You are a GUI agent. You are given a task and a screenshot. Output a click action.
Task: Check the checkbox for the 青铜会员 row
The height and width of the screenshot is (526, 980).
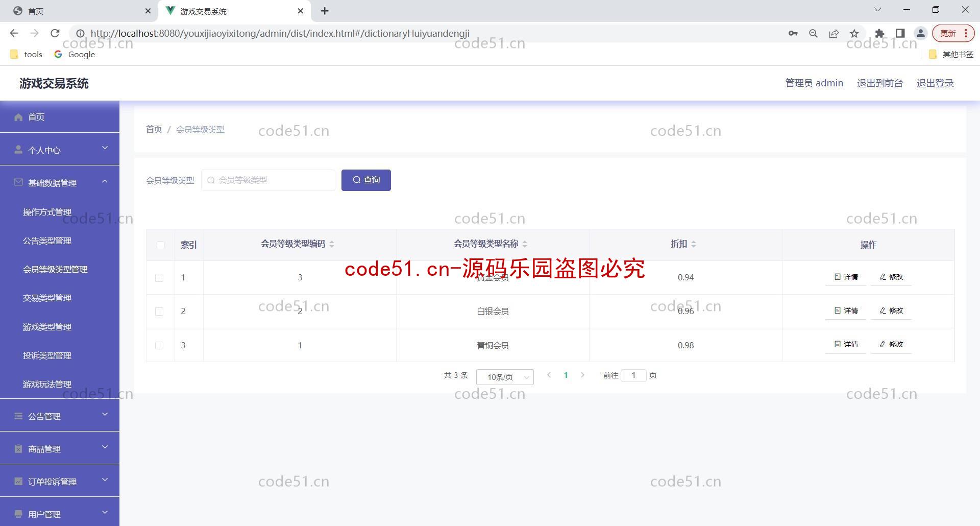(159, 345)
